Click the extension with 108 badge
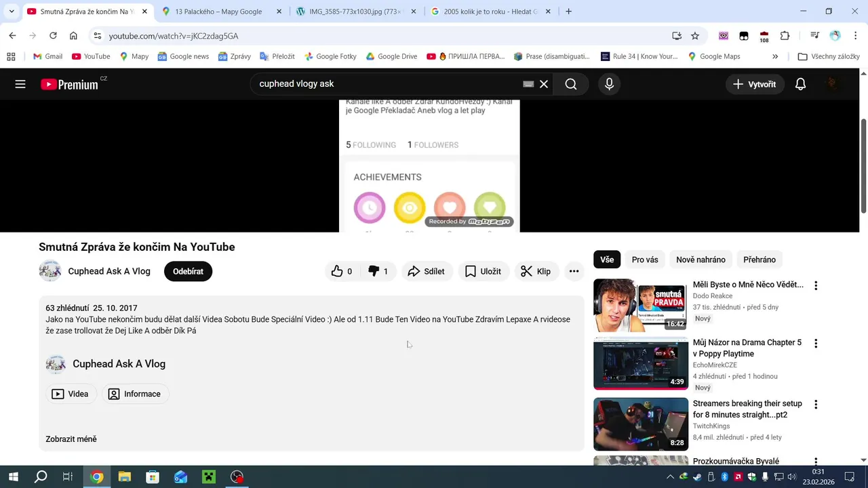 coord(764,37)
